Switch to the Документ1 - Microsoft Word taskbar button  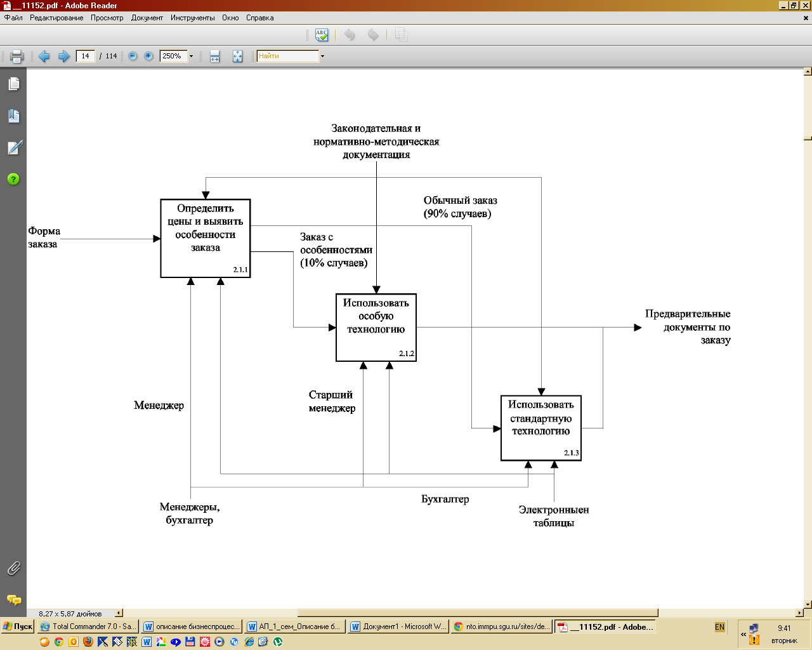398,627
